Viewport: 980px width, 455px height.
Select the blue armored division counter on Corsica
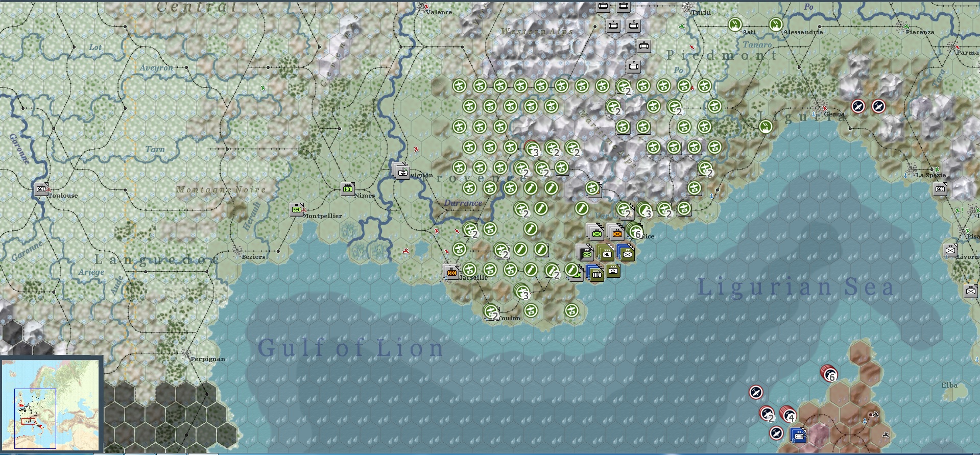tap(798, 435)
